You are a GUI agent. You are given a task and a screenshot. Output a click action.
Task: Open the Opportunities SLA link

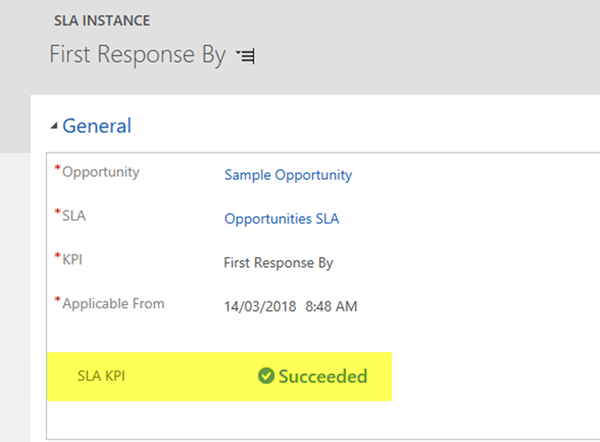pyautogui.click(x=281, y=219)
